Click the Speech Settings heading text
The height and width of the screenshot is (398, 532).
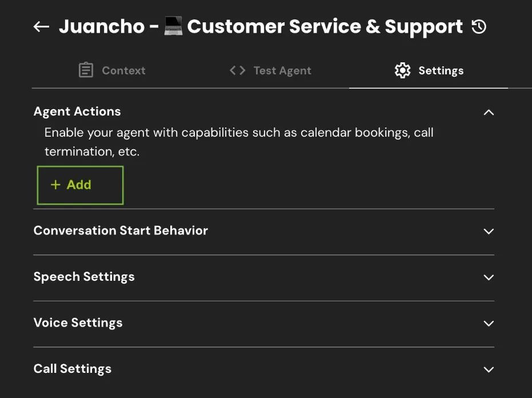point(84,277)
